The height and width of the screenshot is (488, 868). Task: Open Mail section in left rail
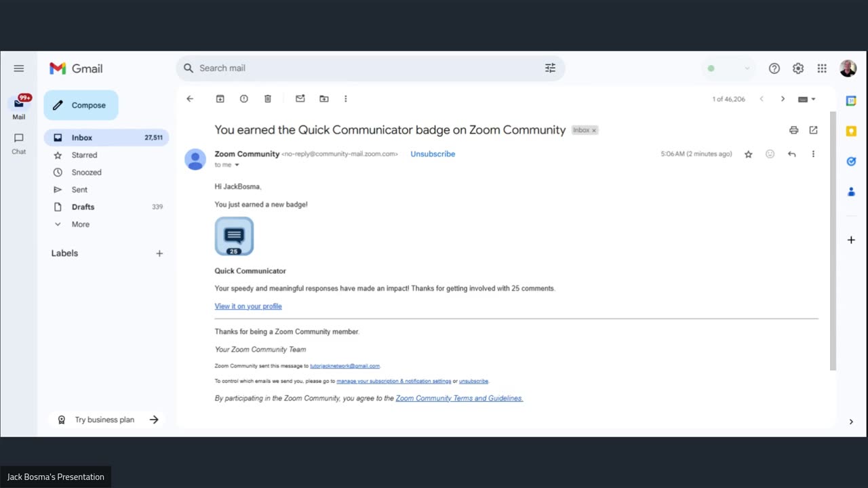coord(19,108)
